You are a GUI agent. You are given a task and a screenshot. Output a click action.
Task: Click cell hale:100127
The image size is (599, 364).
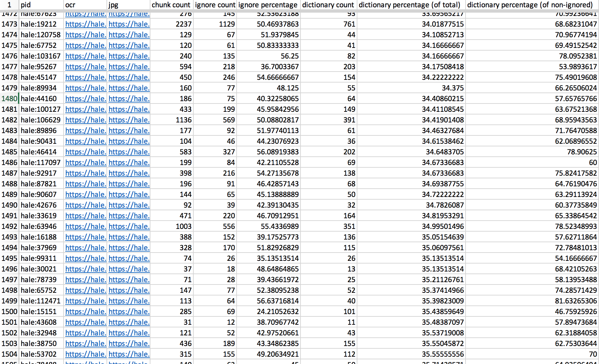point(41,109)
